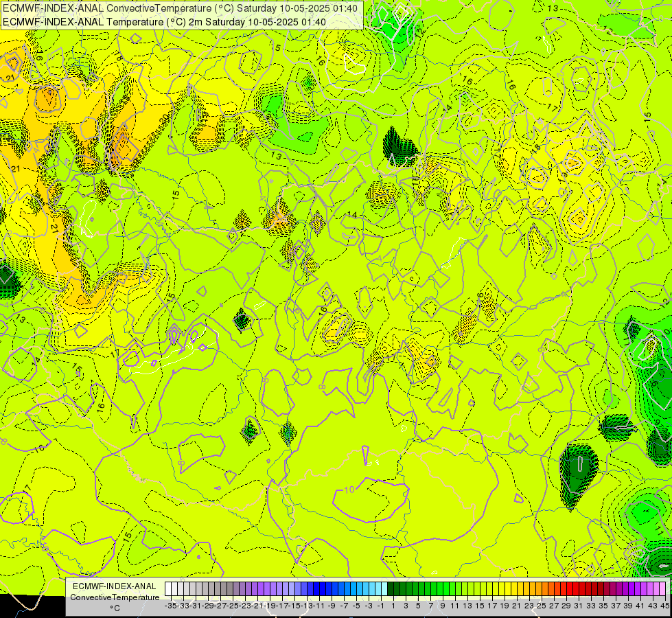
Task: Click the purple 10 contour label on the map
Action: click(x=349, y=490)
